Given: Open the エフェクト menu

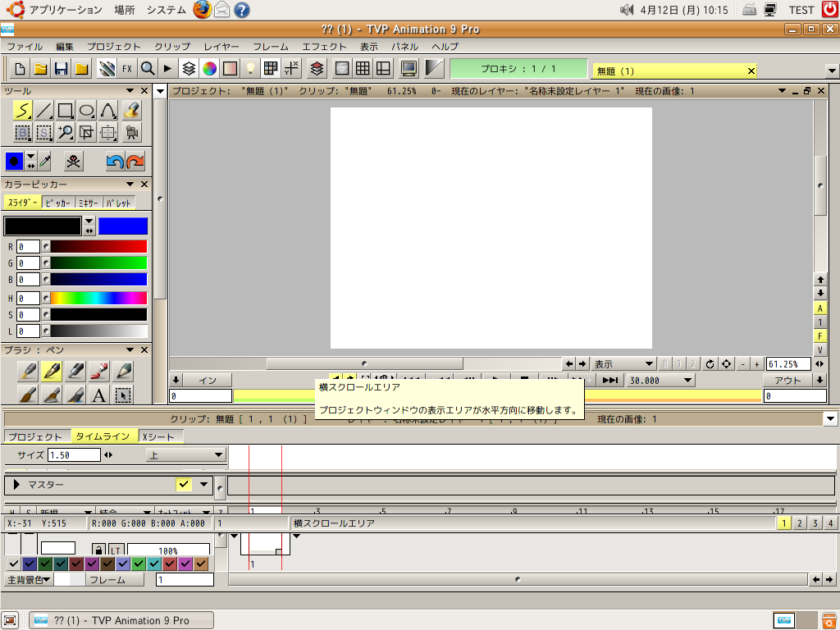Looking at the screenshot, I should click(324, 47).
